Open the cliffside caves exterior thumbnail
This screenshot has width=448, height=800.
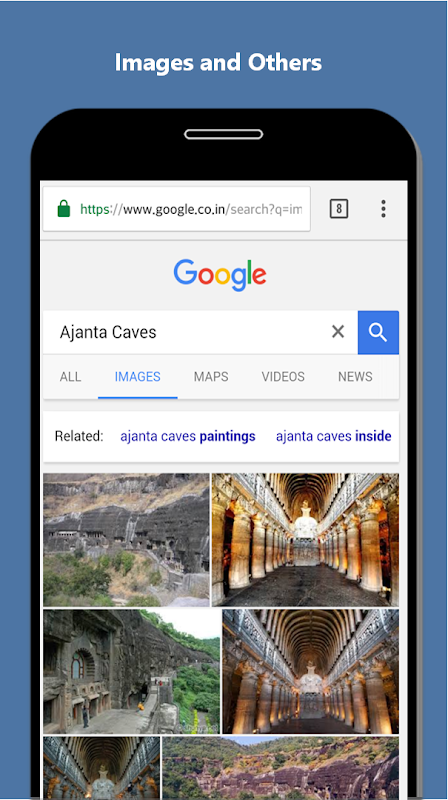click(126, 540)
